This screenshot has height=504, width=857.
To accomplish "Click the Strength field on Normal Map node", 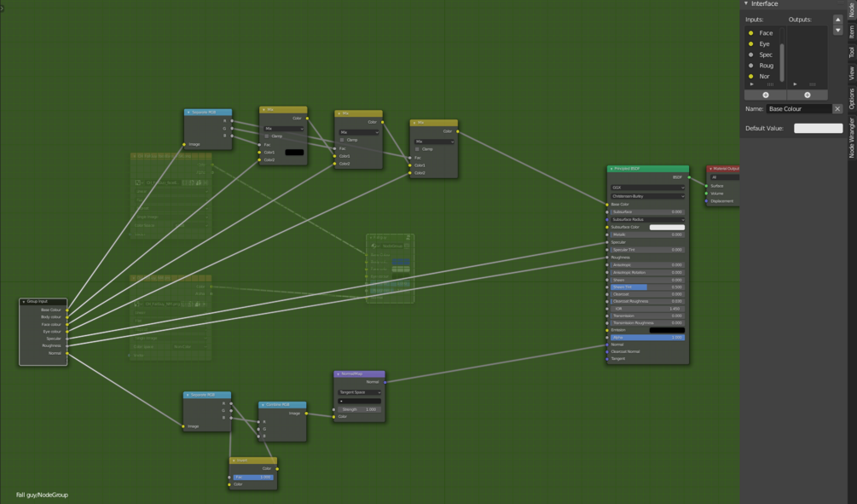I will pyautogui.click(x=359, y=409).
